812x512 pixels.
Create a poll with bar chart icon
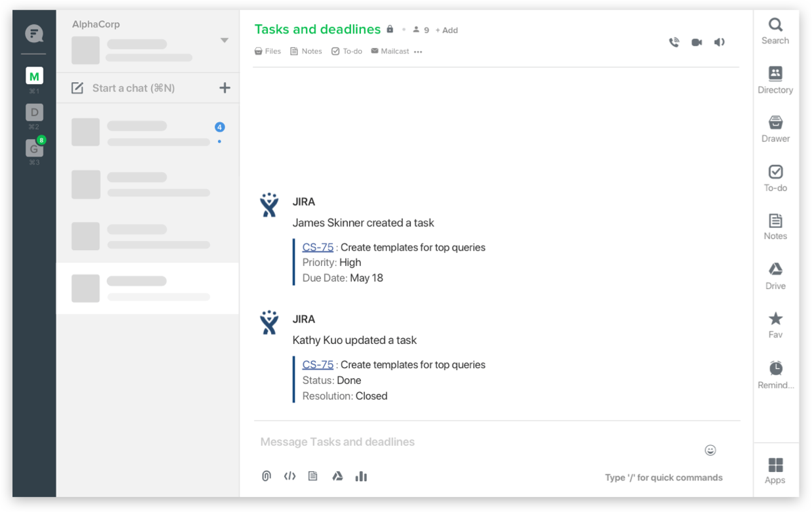(361, 477)
